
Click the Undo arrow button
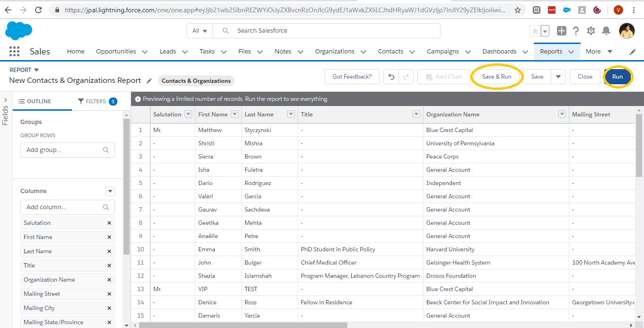(391, 77)
